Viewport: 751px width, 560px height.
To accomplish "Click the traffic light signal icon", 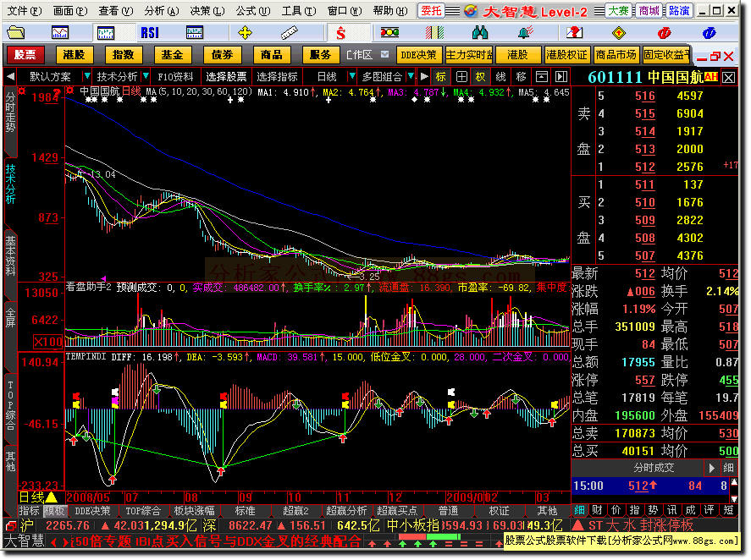I will [389, 32].
